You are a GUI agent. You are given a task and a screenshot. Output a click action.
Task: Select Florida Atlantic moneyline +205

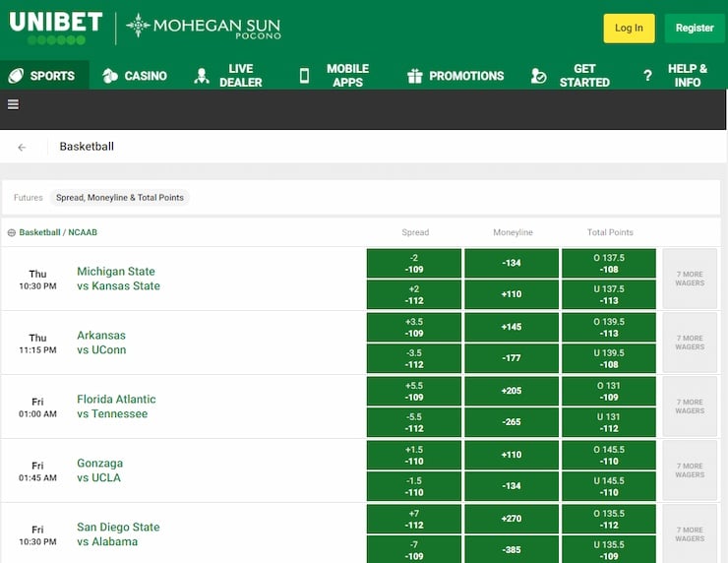coord(512,391)
